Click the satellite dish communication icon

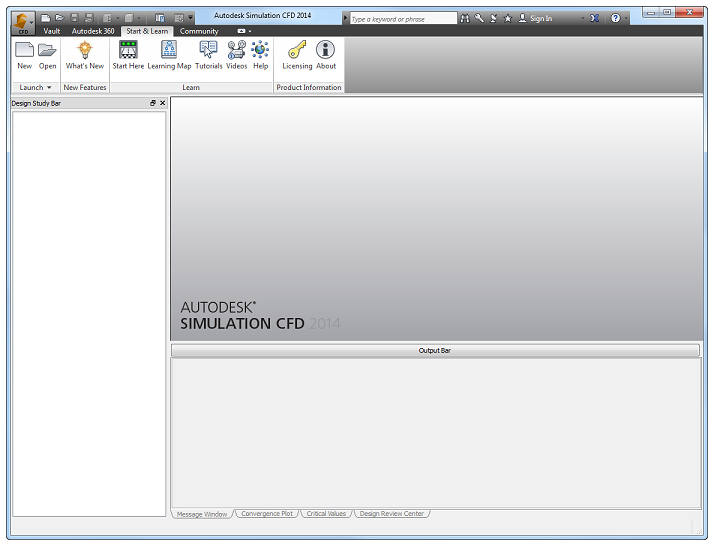click(x=494, y=18)
